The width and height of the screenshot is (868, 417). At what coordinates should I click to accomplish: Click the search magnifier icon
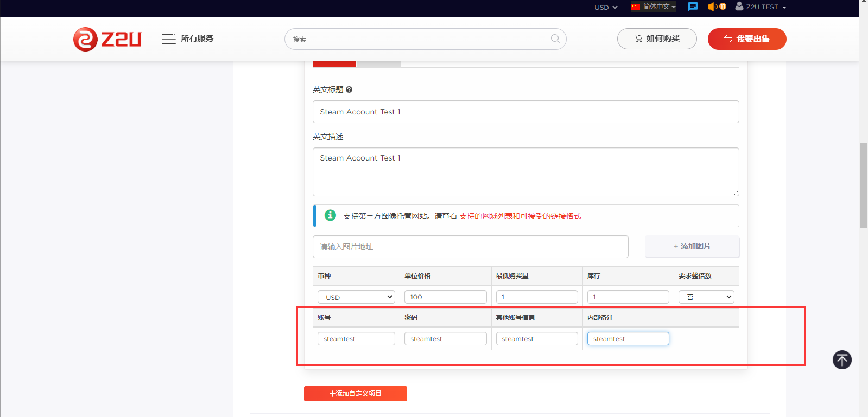[555, 39]
